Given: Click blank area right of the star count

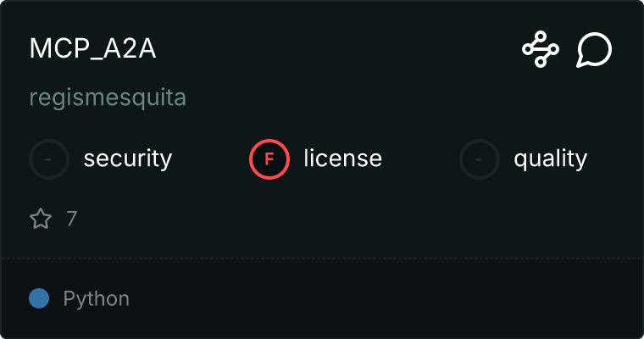Looking at the screenshot, I should (x=339, y=220).
